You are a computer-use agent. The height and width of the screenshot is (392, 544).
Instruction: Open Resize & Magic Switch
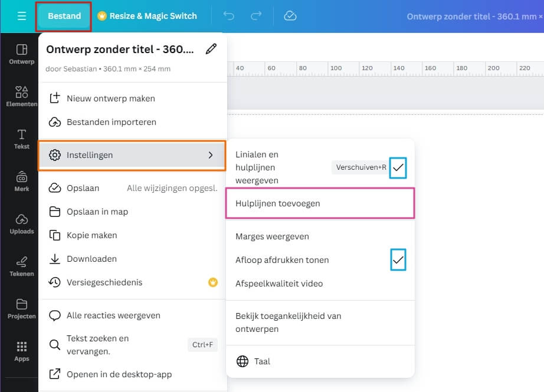pos(147,16)
